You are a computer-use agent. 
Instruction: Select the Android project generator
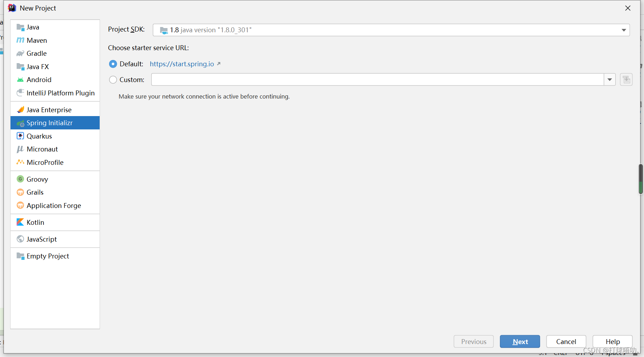pos(39,80)
